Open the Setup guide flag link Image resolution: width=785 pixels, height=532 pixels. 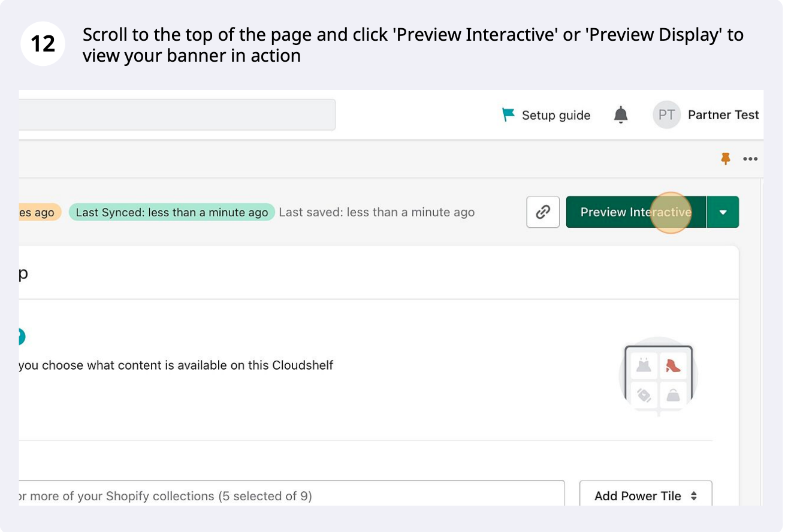click(546, 115)
